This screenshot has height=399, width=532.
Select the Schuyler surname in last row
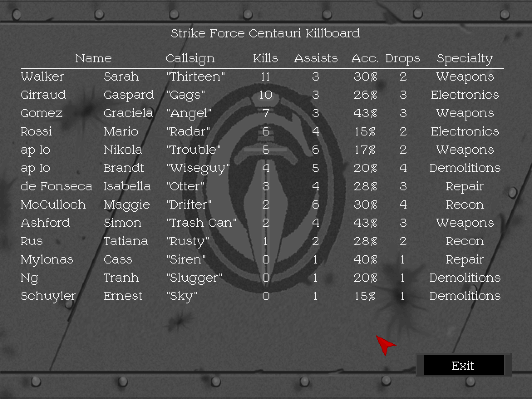(48, 296)
